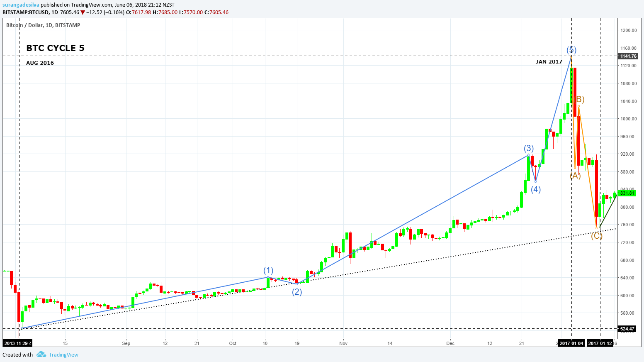Click the Nov time axis label

pyautogui.click(x=343, y=343)
